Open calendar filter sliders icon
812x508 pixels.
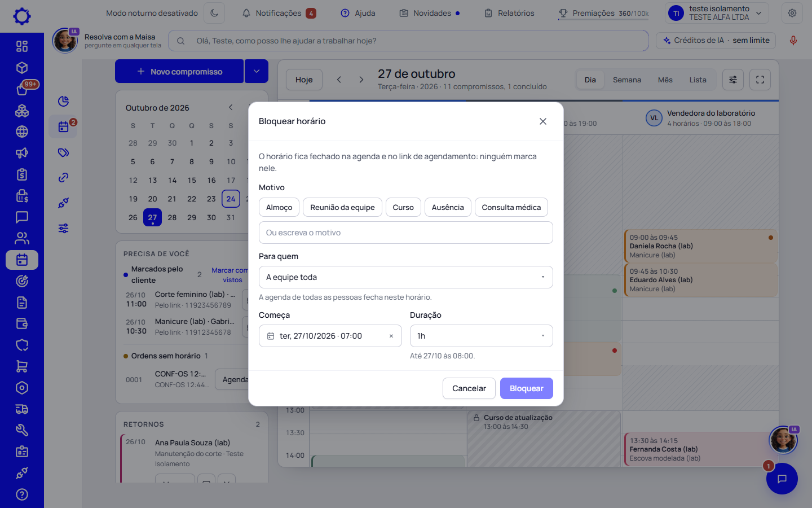pyautogui.click(x=733, y=80)
